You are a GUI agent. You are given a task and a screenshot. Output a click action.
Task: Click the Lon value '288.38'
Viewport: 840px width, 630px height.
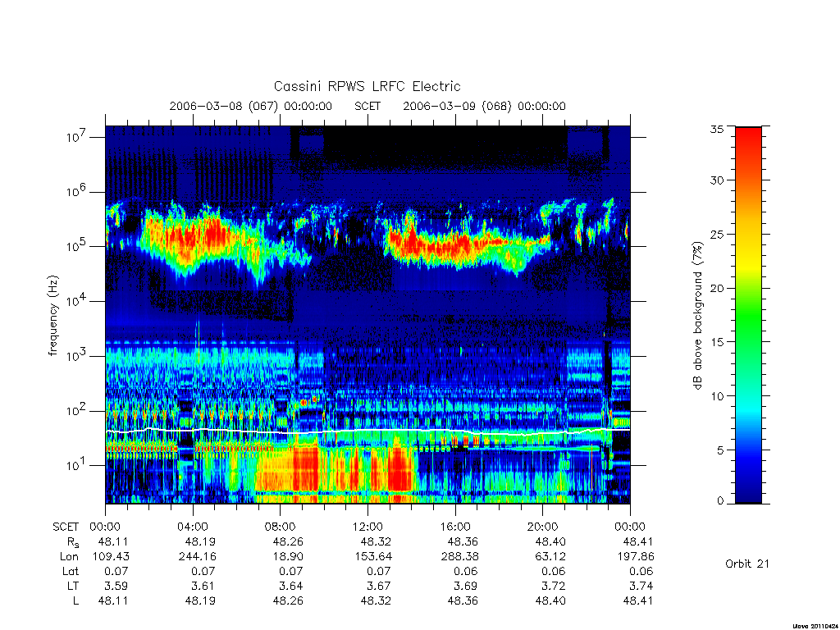[459, 557]
